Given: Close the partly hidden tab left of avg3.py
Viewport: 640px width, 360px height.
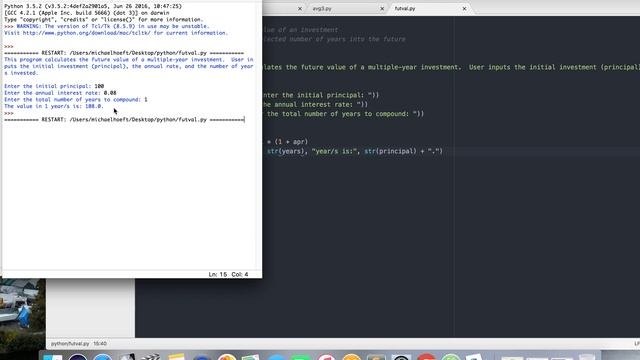Looking at the screenshot, I should pyautogui.click(x=300, y=9).
